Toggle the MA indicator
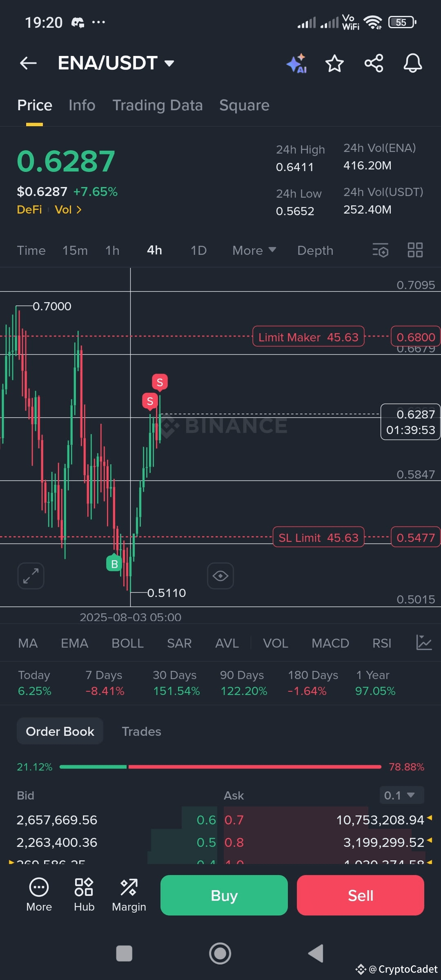This screenshot has width=441, height=980. [x=28, y=643]
